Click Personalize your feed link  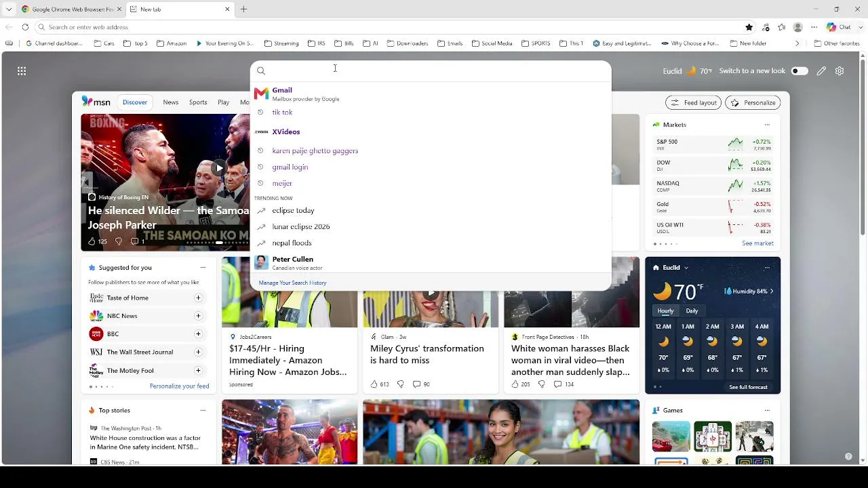click(x=179, y=386)
